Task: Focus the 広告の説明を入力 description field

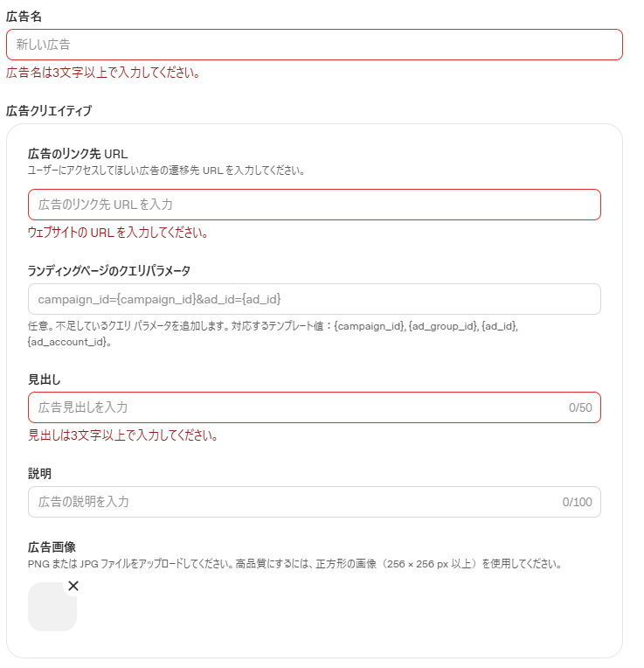Action: (315, 502)
